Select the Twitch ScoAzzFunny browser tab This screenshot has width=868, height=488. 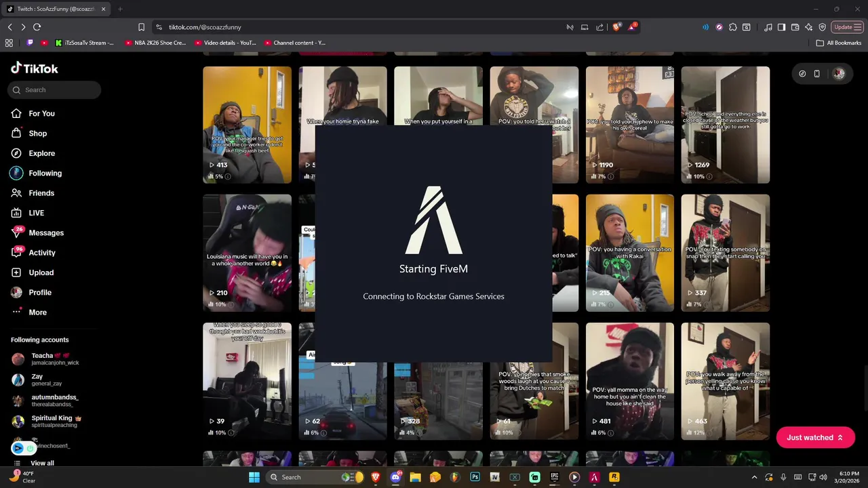[58, 9]
